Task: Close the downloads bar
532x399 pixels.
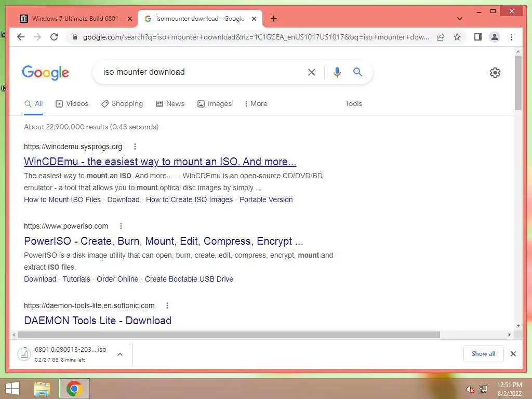Action: (x=513, y=354)
